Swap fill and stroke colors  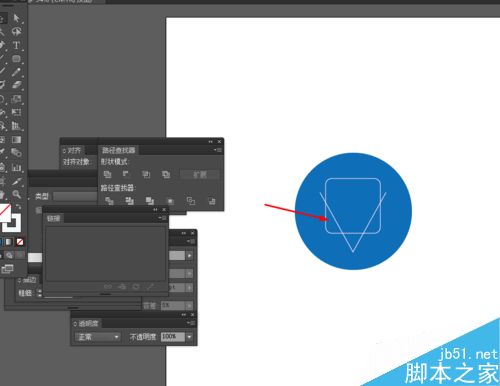pos(18,207)
